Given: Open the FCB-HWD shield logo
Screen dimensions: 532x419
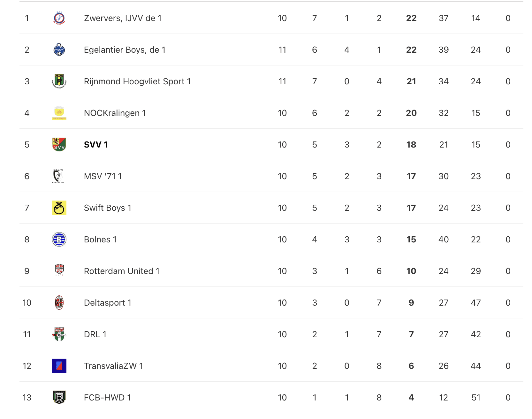Looking at the screenshot, I should pos(59,398).
